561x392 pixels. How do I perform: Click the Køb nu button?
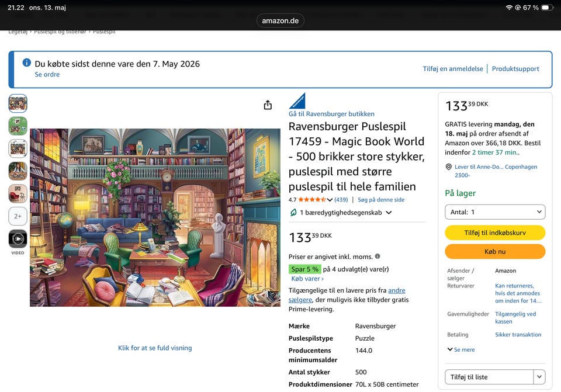tap(495, 251)
